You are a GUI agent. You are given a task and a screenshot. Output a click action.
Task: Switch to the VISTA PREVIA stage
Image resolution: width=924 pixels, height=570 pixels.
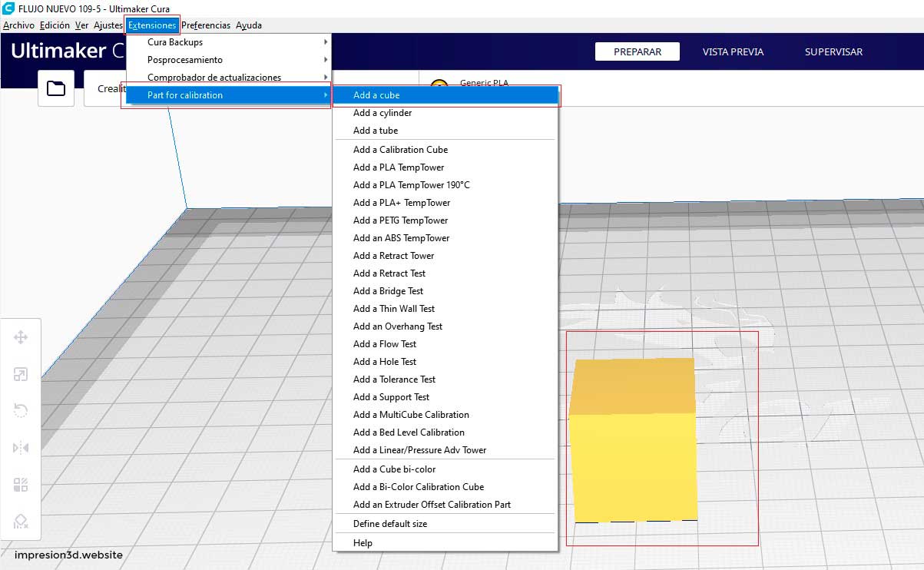733,51
